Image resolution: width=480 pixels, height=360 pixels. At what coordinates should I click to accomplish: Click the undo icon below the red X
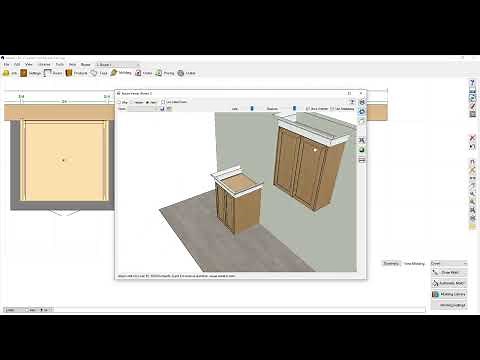tap(472, 146)
